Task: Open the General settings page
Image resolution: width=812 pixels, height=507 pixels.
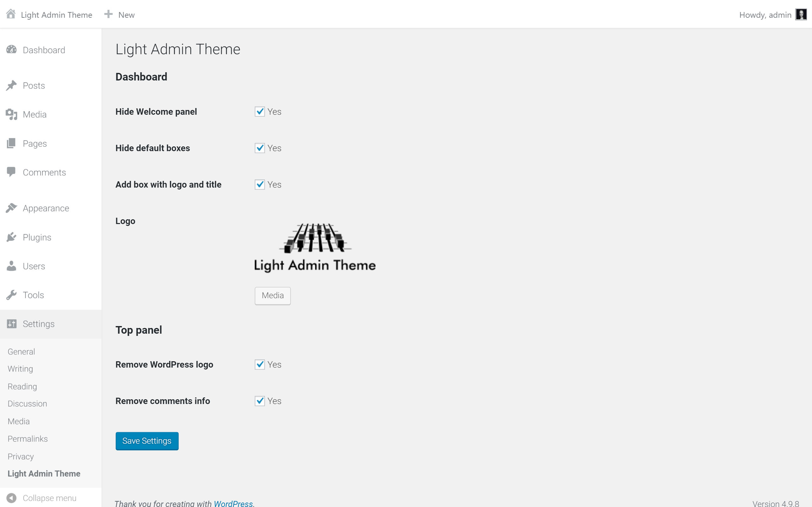Action: (21, 351)
